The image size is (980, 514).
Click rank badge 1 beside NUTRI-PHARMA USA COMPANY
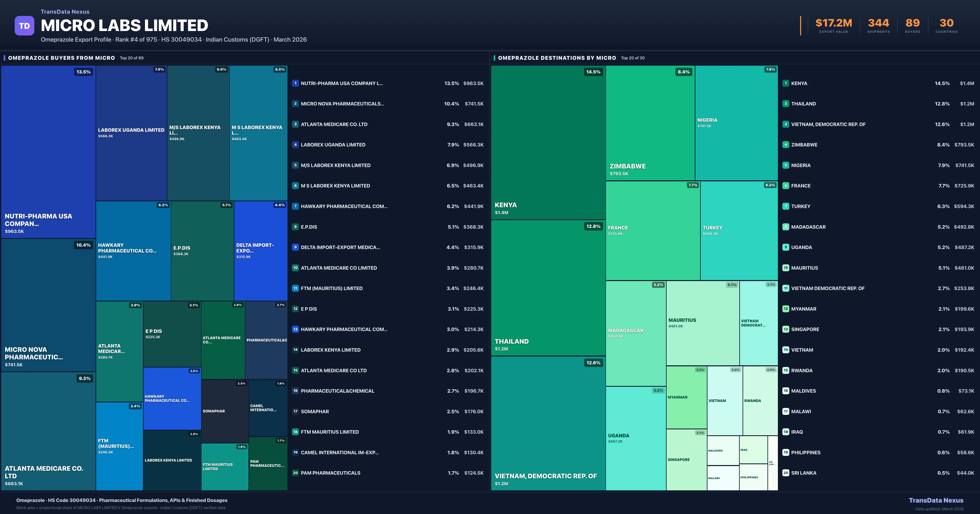[x=295, y=83]
